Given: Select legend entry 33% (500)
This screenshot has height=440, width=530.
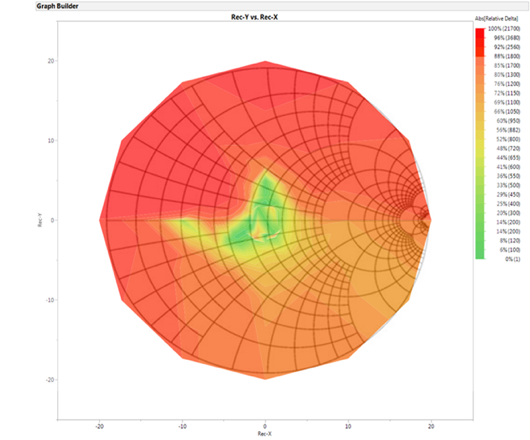Looking at the screenshot, I should point(508,186).
